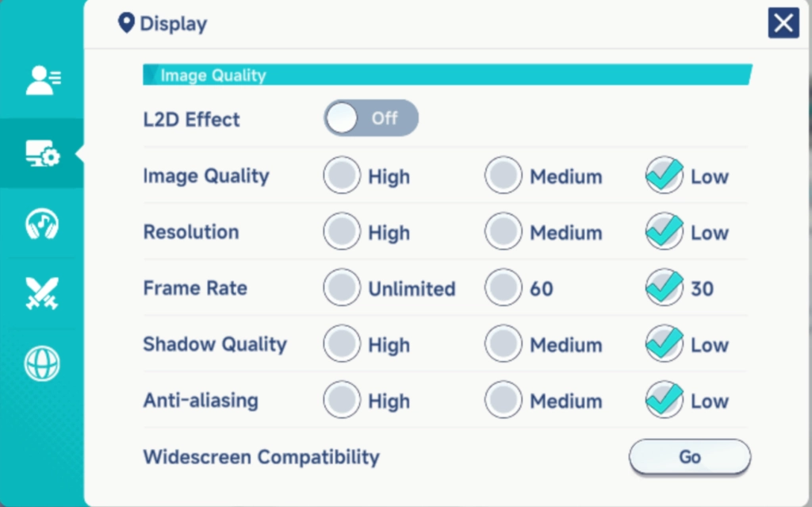The width and height of the screenshot is (812, 507).
Task: Set Anti-aliasing to High
Action: coord(343,401)
